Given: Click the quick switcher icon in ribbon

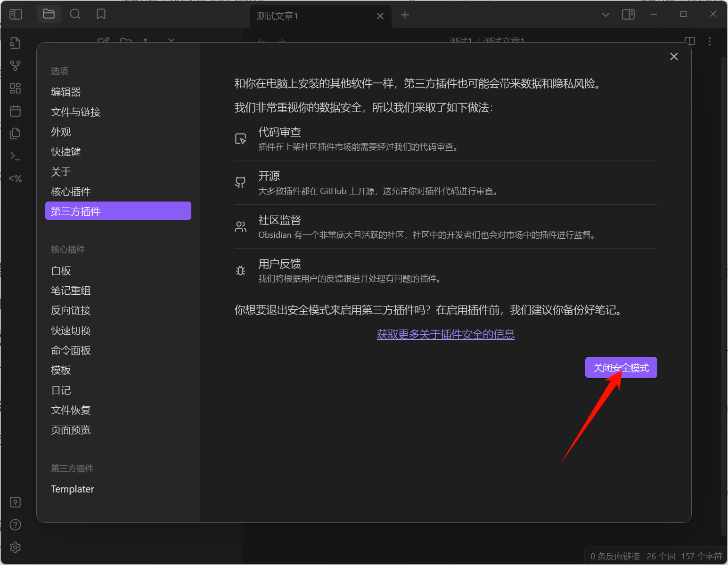Looking at the screenshot, I should click(15, 43).
